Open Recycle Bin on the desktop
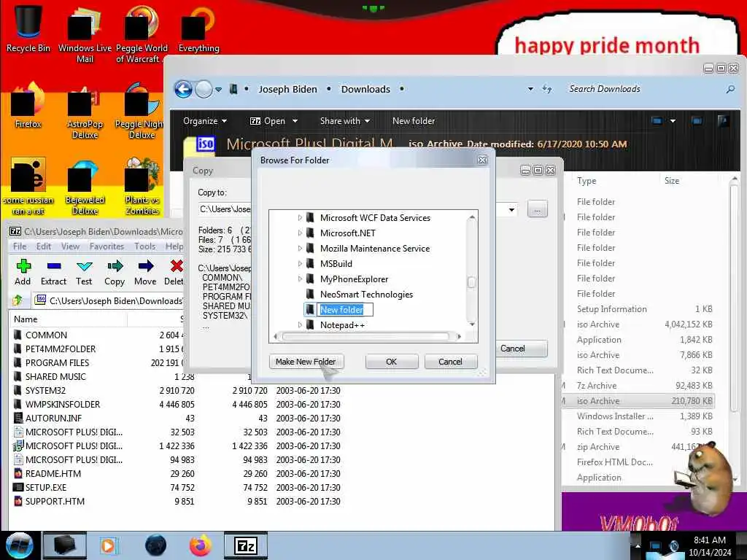747x560 pixels. pos(28,28)
